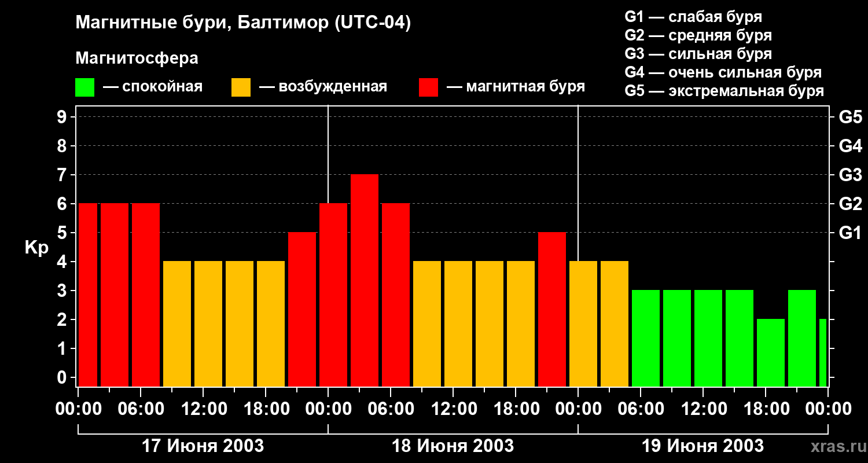Screen dimensions: 868x463
Task: Select the first green bar at 06:00 on 19 June
Action: click(646, 338)
